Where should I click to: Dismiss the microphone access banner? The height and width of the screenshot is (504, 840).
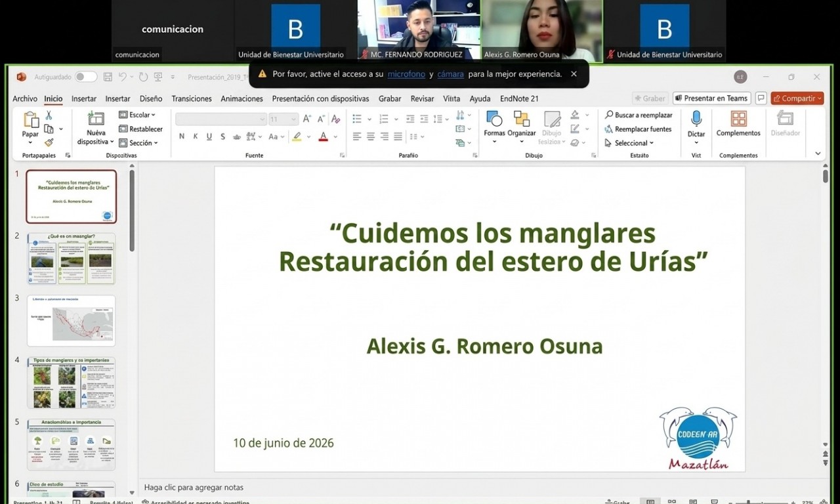(x=574, y=74)
